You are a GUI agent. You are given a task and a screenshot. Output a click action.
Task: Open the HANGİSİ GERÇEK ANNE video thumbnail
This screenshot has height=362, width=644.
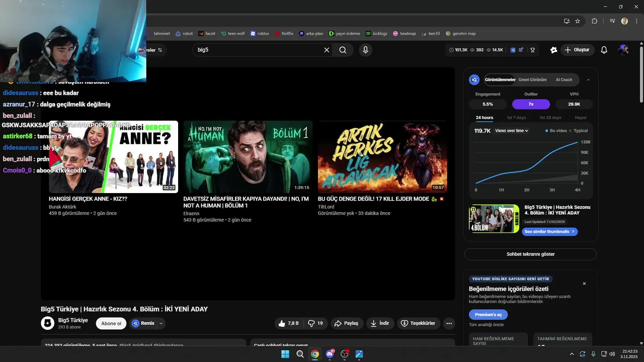[x=113, y=157]
